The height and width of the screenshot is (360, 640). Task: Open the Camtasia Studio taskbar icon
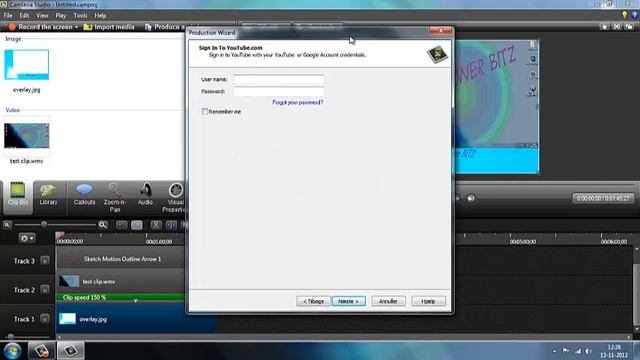70,351
